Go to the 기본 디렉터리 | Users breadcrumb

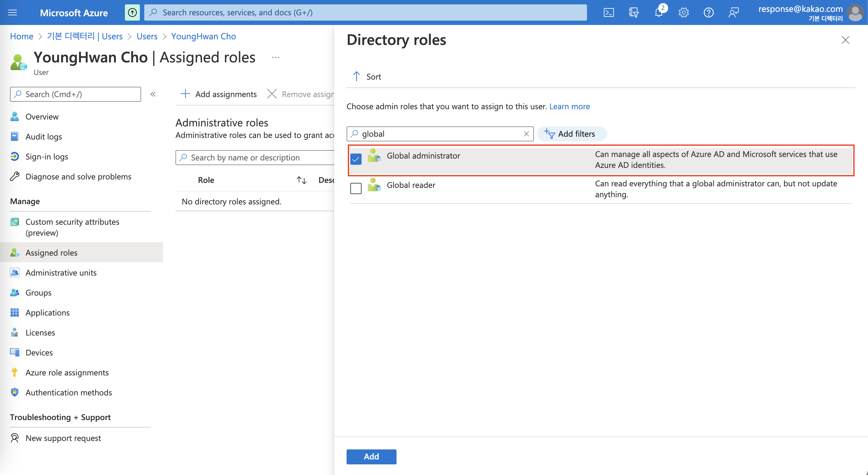[x=85, y=36]
